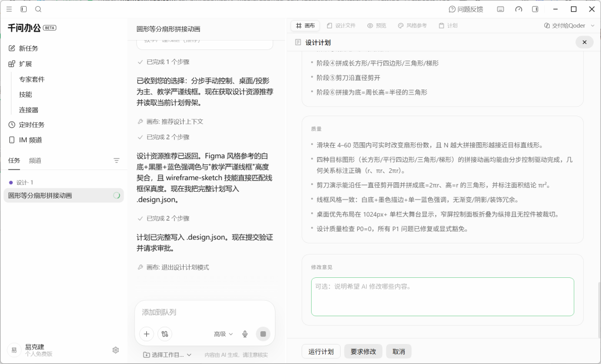Open the 高级 model dropdown
Screen dimensions: 601x364
coord(223,334)
